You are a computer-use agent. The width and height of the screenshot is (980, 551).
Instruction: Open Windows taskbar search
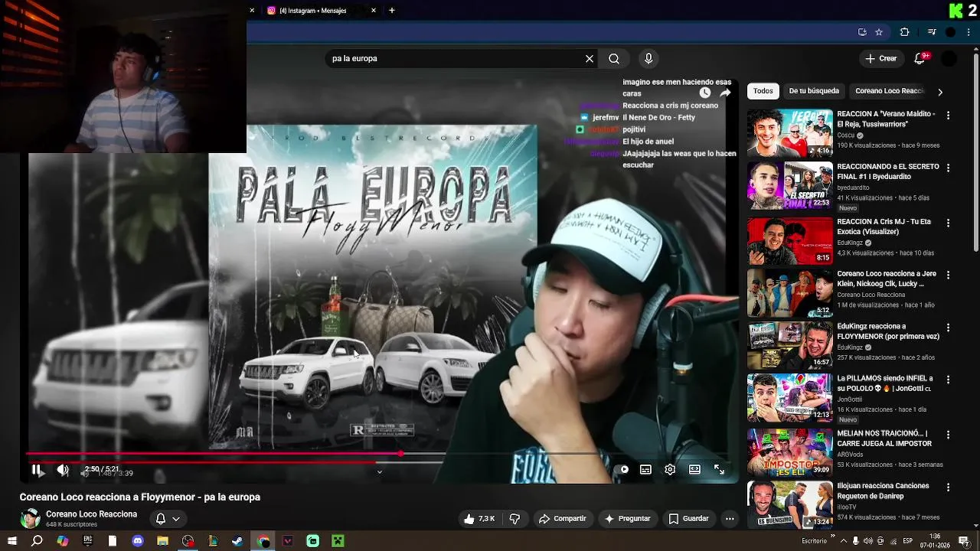(x=37, y=541)
